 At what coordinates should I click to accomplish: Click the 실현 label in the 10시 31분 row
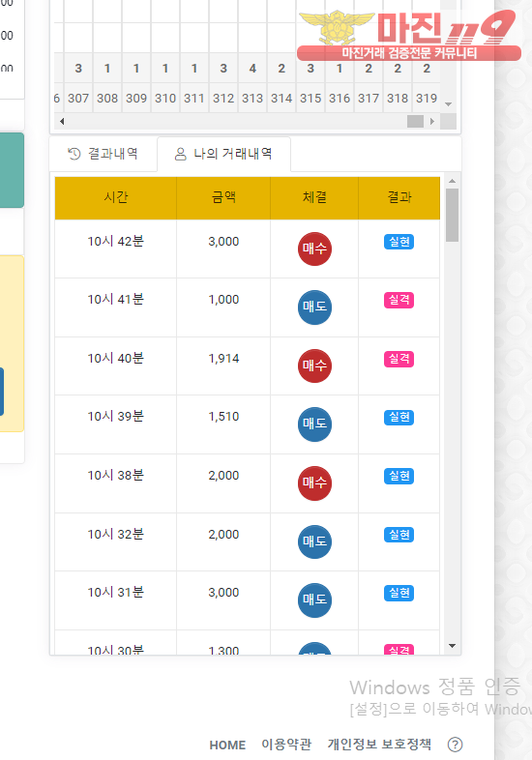pyautogui.click(x=399, y=593)
